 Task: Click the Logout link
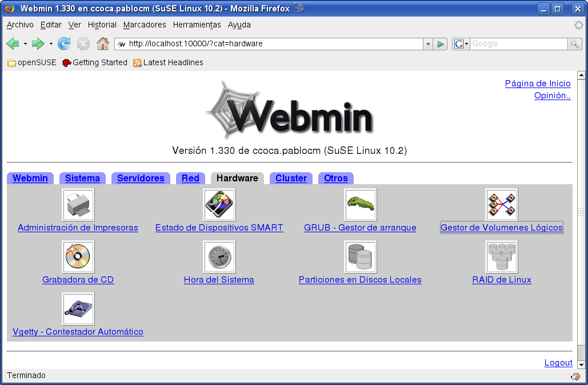[558, 362]
